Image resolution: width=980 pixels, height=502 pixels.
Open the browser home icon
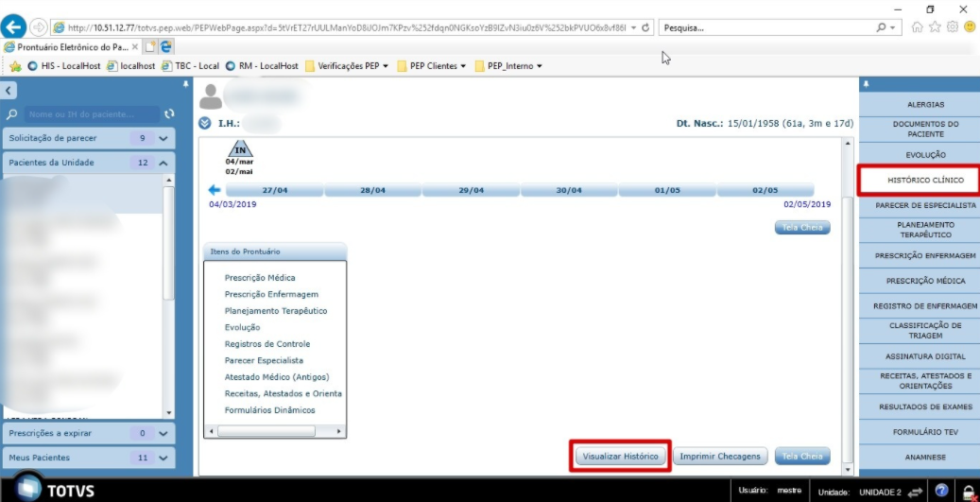coord(918,26)
